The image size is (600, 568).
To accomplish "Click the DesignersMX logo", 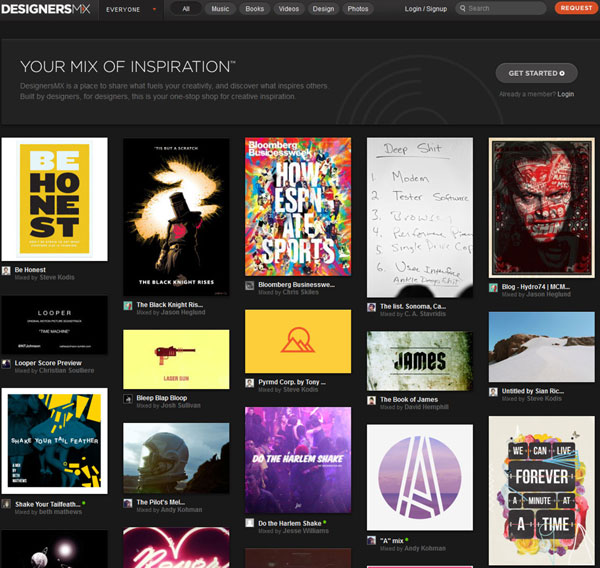I will click(46, 9).
